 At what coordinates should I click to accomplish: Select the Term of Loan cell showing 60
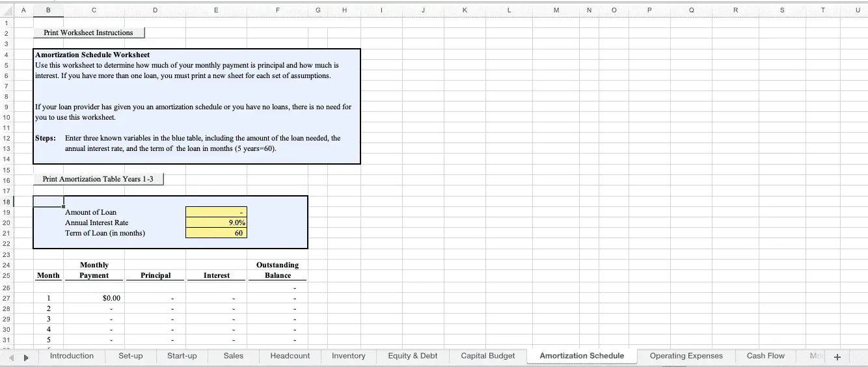pyautogui.click(x=216, y=233)
